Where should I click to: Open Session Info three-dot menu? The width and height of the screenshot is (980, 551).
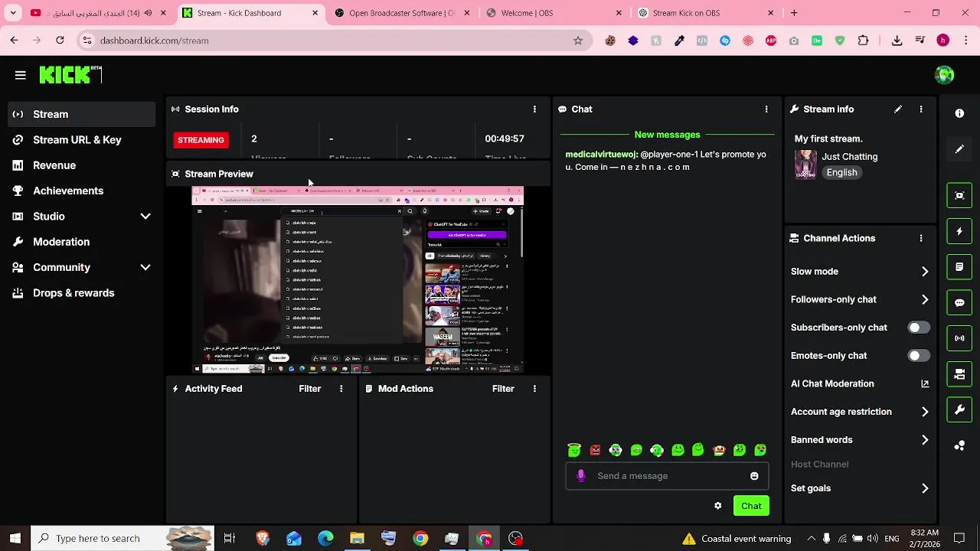[x=534, y=109]
